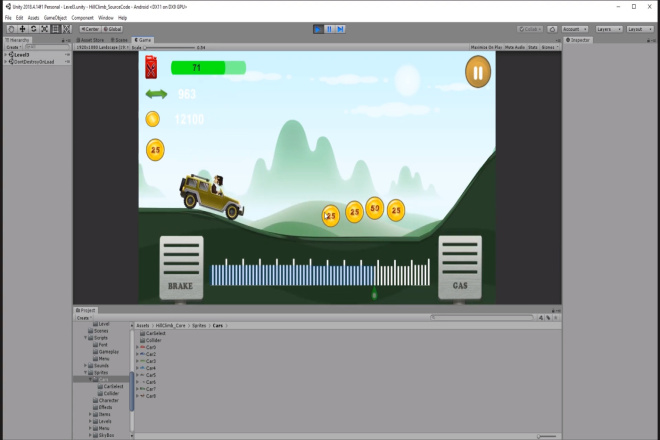Open the Gizmos dropdown
Image resolution: width=660 pixels, height=440 pixels.
(x=550, y=48)
